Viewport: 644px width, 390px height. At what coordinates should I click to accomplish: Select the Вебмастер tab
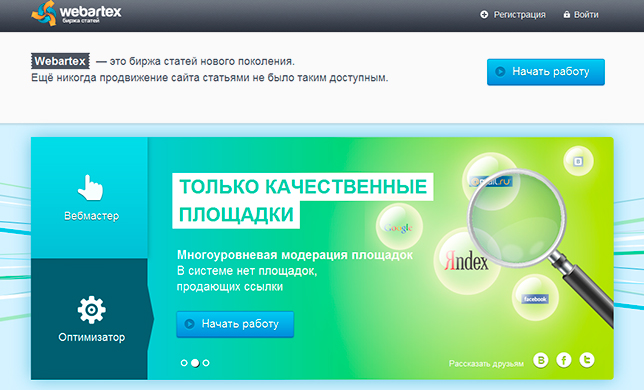point(90,197)
